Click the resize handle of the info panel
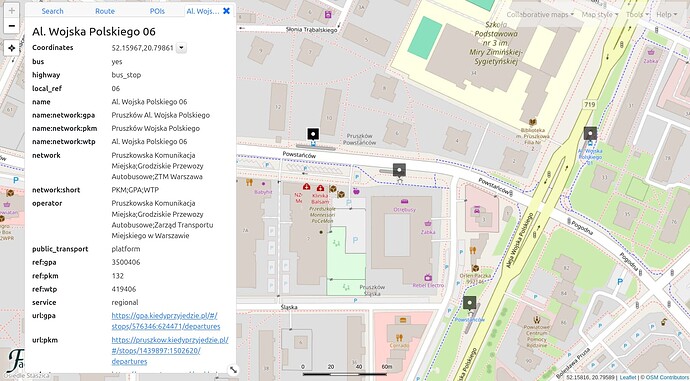 point(233,370)
